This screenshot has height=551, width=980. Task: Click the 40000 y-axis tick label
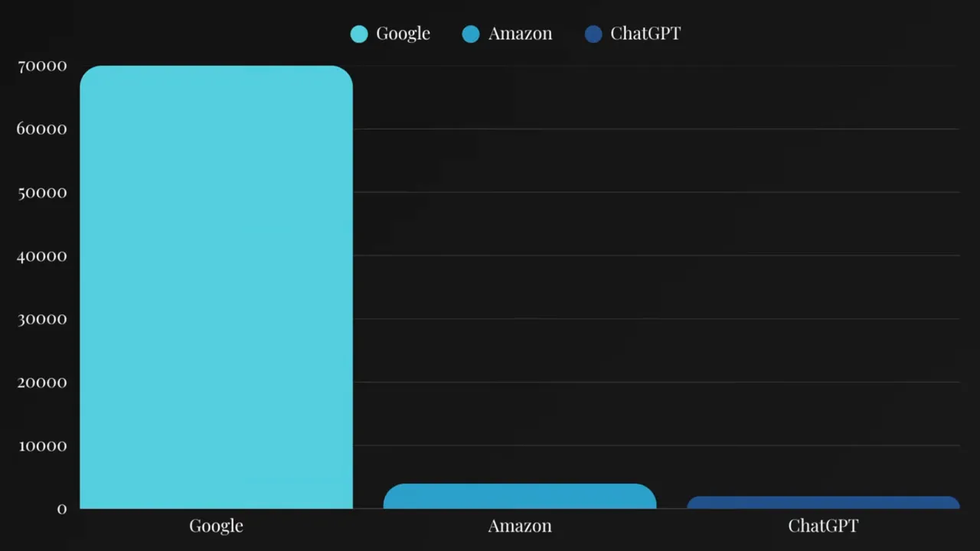click(x=42, y=256)
